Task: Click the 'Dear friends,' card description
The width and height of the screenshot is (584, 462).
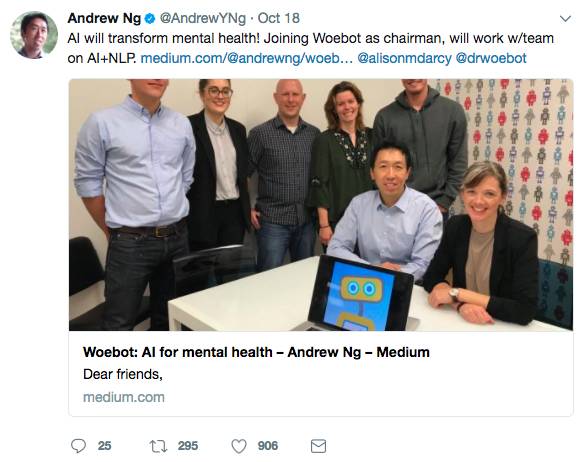Action: point(123,374)
